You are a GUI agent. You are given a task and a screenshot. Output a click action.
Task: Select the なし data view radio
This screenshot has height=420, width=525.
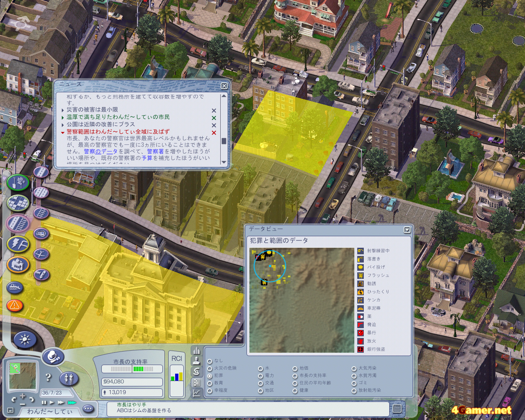pyautogui.click(x=210, y=361)
